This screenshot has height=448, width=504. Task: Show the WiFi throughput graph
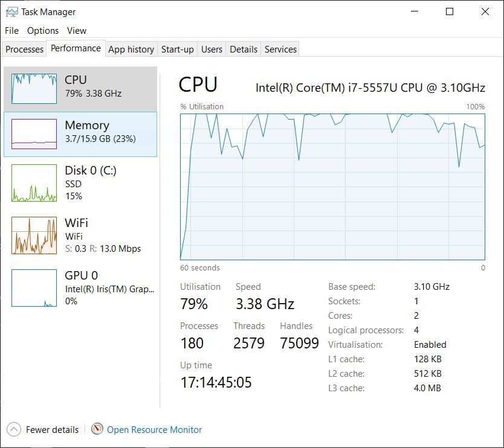34,235
